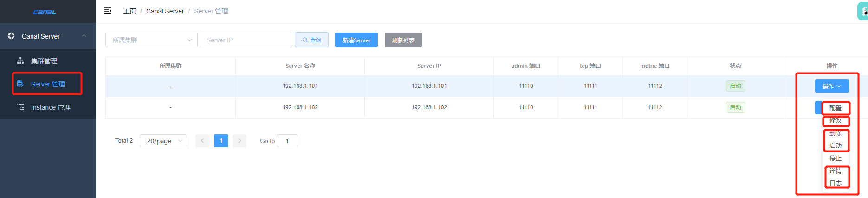Go to next page arrow
The image size is (868, 198).
coord(240,141)
